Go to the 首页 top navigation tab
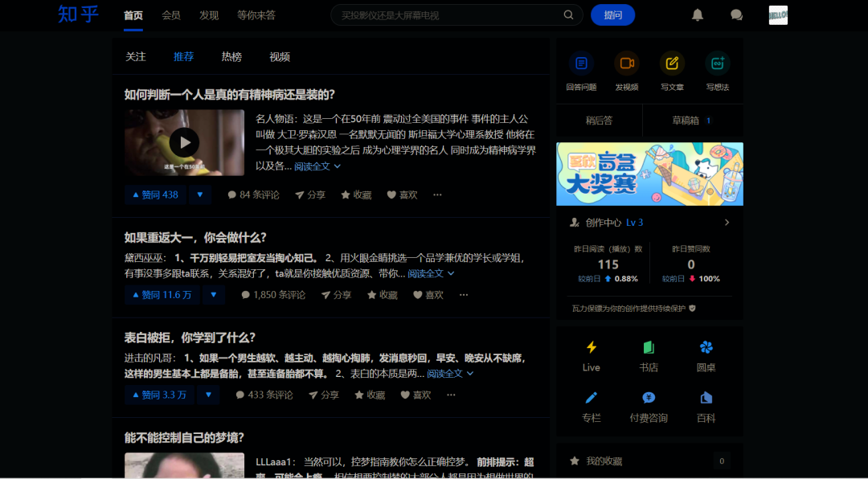 click(x=133, y=15)
